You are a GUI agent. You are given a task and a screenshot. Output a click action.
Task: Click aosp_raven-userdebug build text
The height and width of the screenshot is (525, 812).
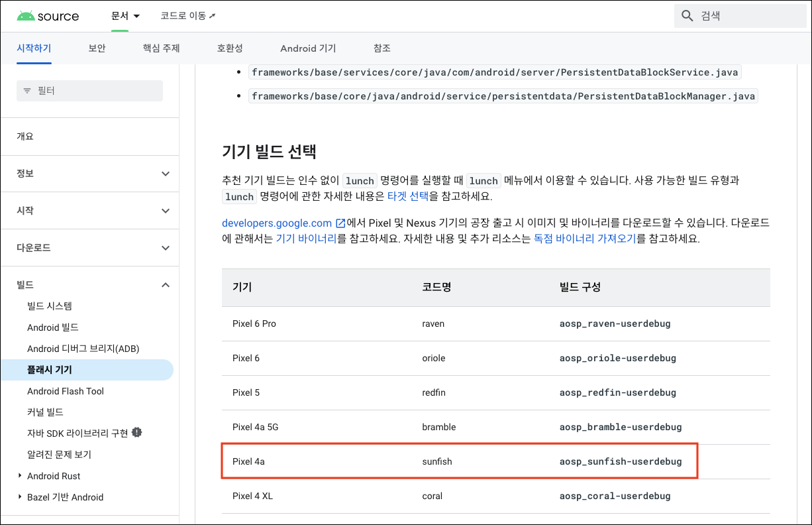615,324
